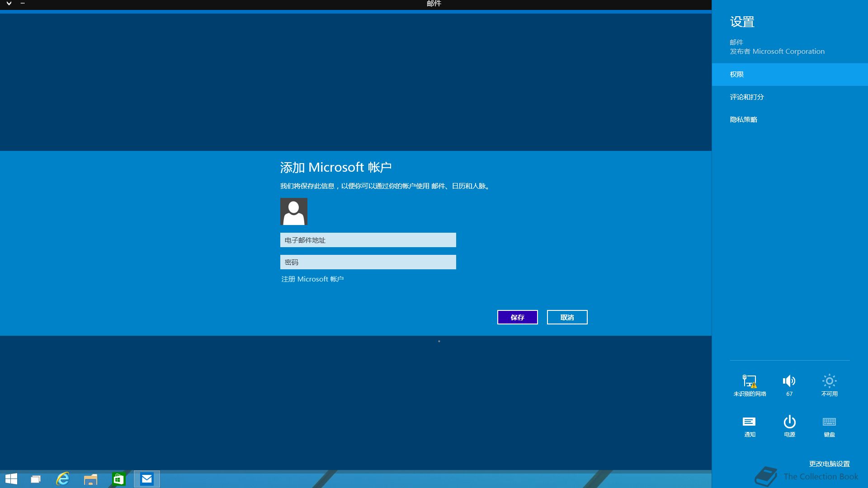Click the 添加 Microsoft 帐户 heading
This screenshot has width=868, height=488.
pyautogui.click(x=336, y=167)
